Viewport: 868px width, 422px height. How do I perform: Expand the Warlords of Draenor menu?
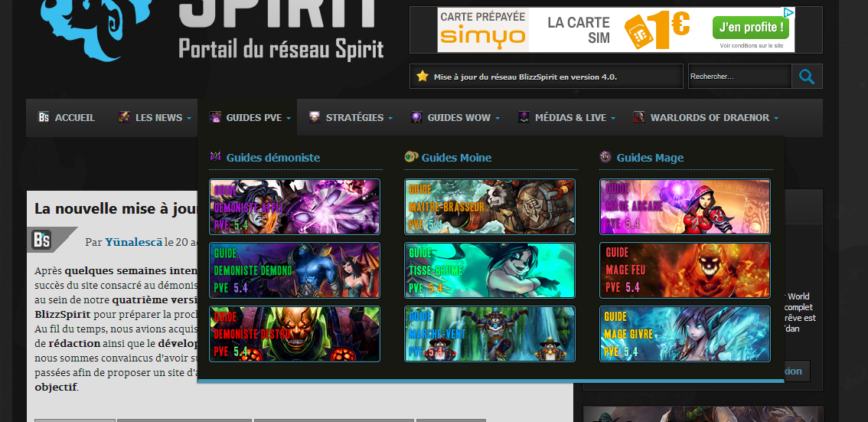706,118
